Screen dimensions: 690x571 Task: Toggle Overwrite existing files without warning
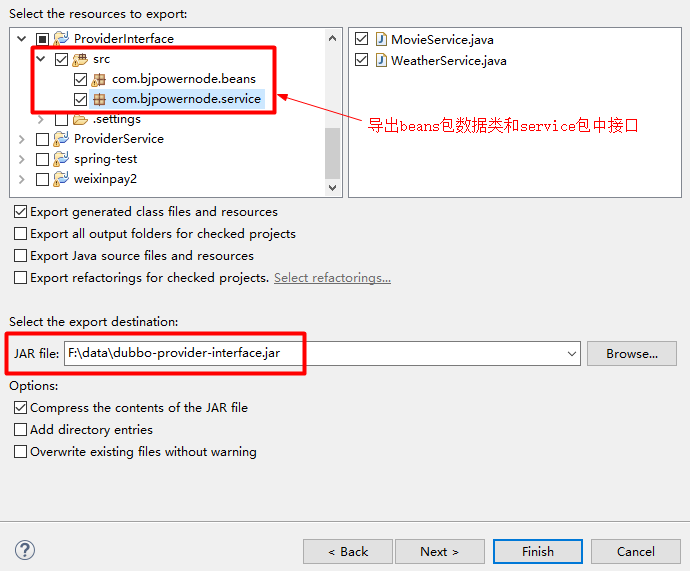(21, 452)
